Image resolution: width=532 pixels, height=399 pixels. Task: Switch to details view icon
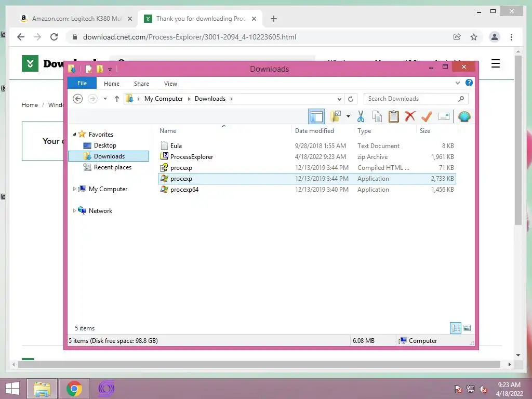456,328
